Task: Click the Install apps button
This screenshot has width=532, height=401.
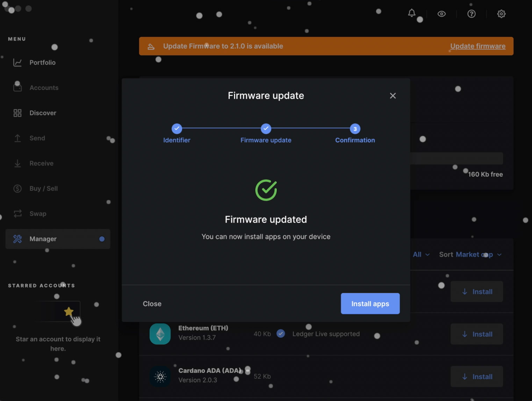Action: pos(370,304)
